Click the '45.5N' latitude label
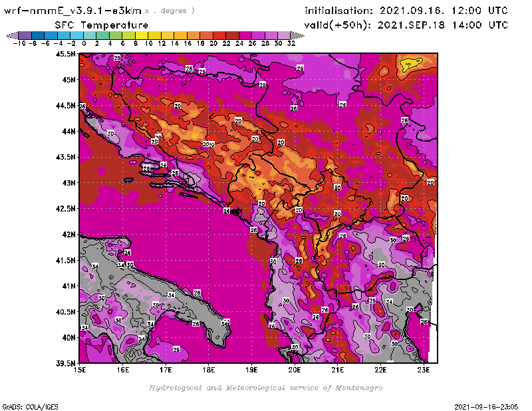 [65, 54]
